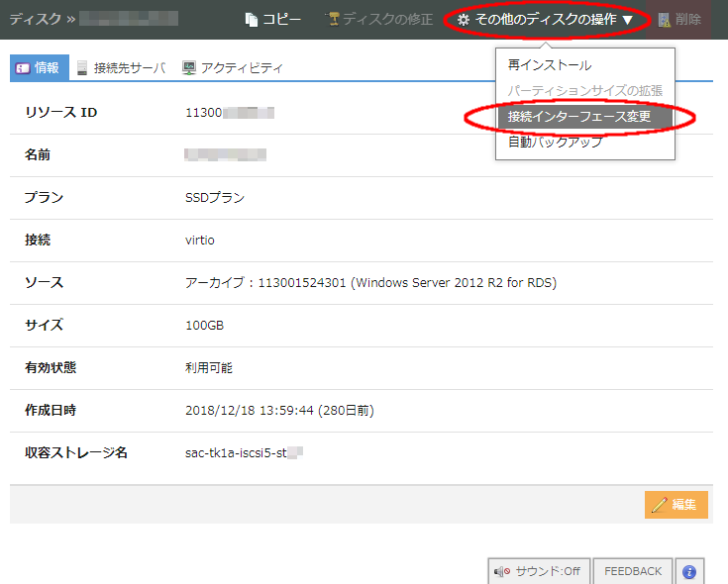
Task: Open the FEEDBACK button
Action: click(x=633, y=571)
